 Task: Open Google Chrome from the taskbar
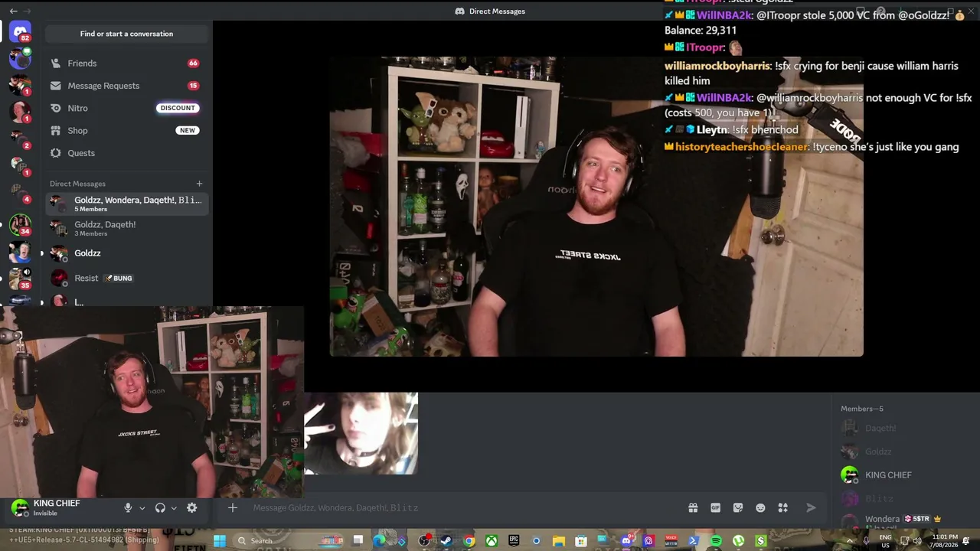click(x=469, y=541)
